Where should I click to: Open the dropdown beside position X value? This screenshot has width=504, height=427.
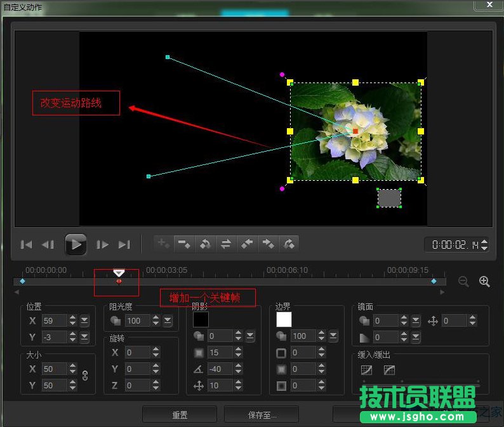point(84,320)
